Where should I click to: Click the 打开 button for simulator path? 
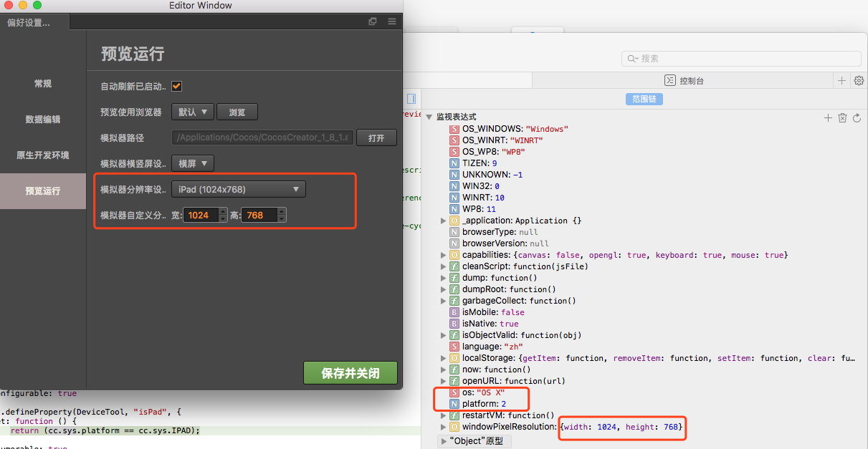pyautogui.click(x=376, y=137)
